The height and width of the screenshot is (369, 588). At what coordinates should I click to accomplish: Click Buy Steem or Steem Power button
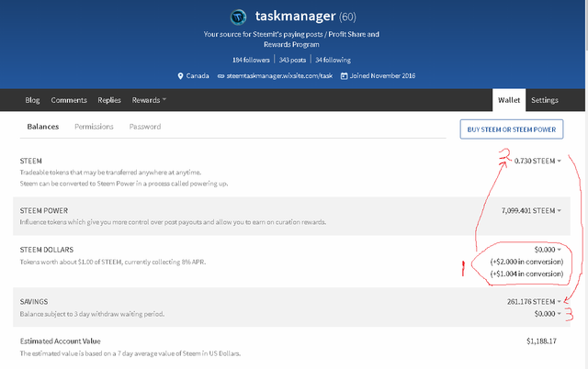pyautogui.click(x=512, y=129)
